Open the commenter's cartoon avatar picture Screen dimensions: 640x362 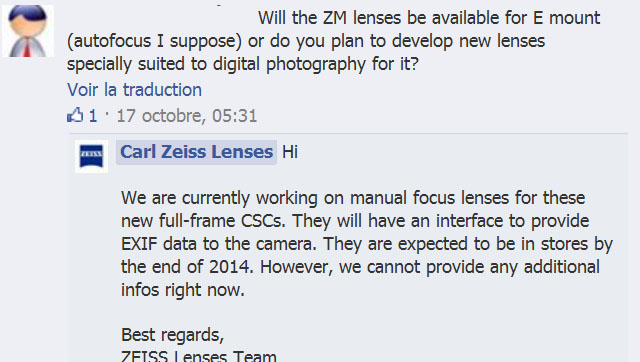click(x=28, y=31)
